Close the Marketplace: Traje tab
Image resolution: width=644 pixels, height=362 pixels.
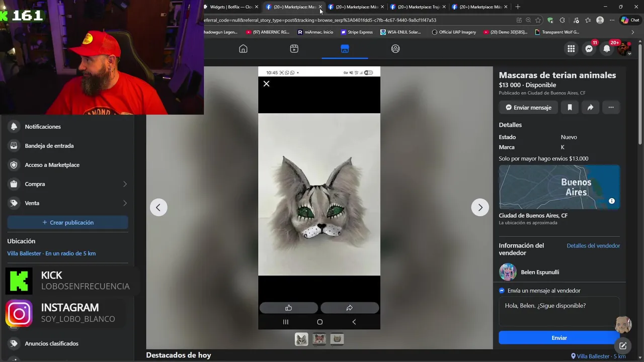[444, 7]
